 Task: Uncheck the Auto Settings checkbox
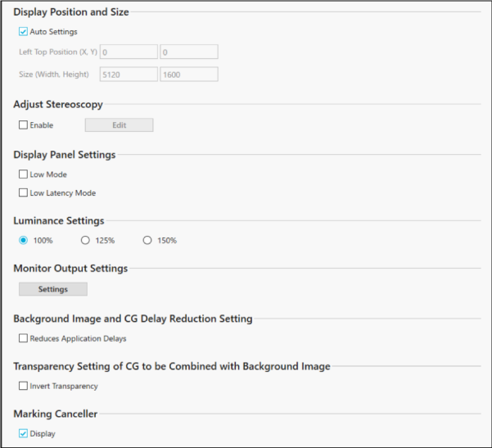[x=23, y=32]
